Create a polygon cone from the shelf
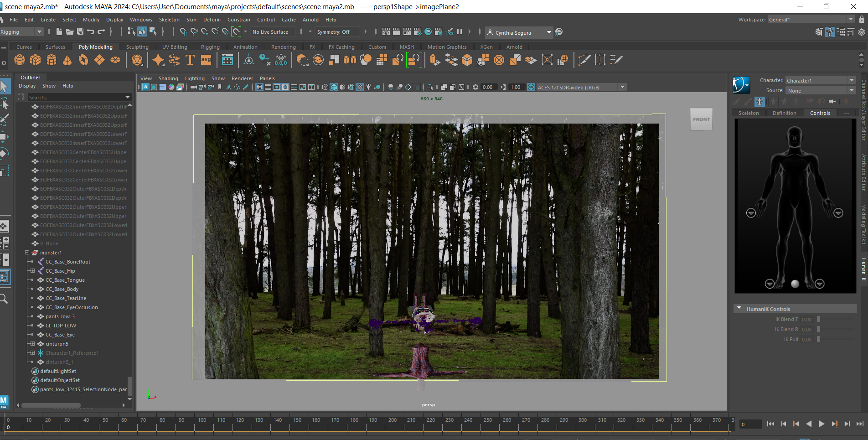This screenshot has height=440, width=868. tap(67, 60)
